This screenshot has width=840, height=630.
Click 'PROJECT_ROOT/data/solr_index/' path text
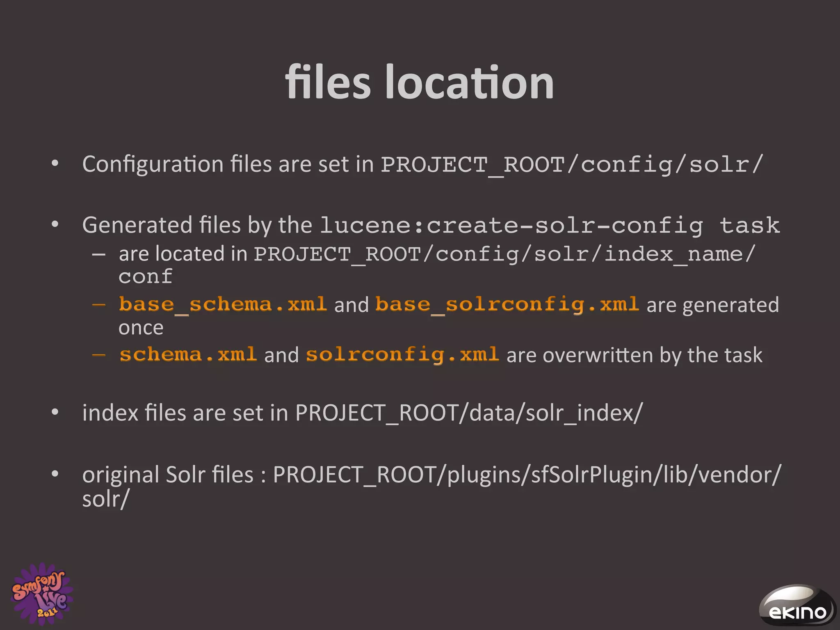click(x=469, y=413)
